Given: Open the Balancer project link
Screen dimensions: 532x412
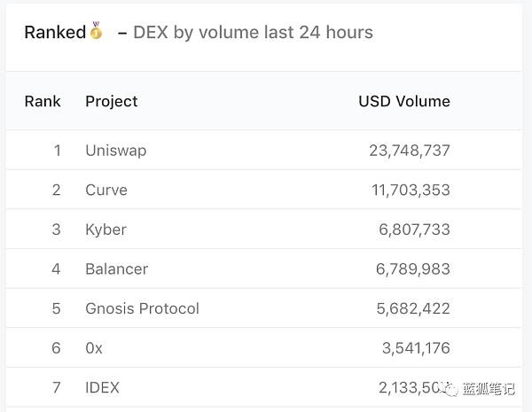Looking at the screenshot, I should tap(117, 268).
